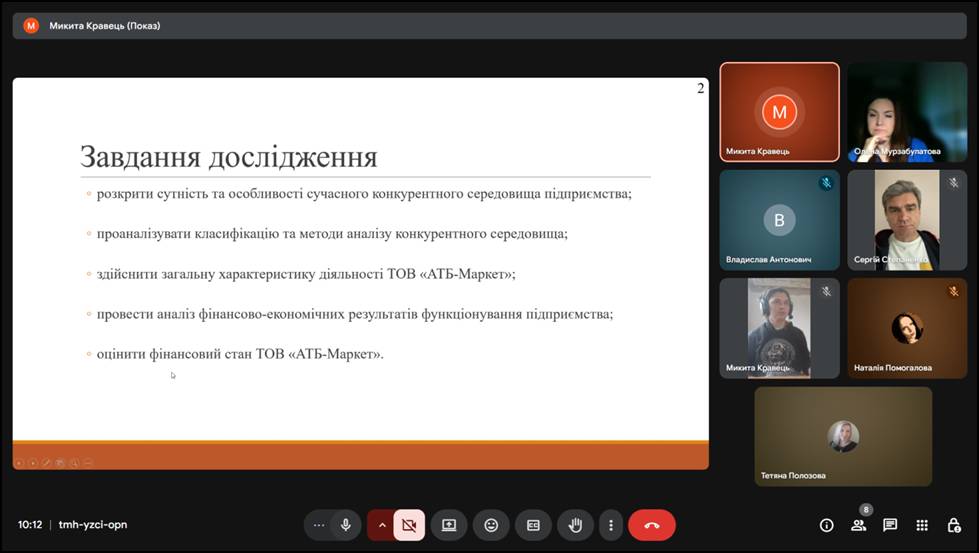979x553 pixels.
Task: Open the emoji reactions picker
Action: [x=491, y=525]
